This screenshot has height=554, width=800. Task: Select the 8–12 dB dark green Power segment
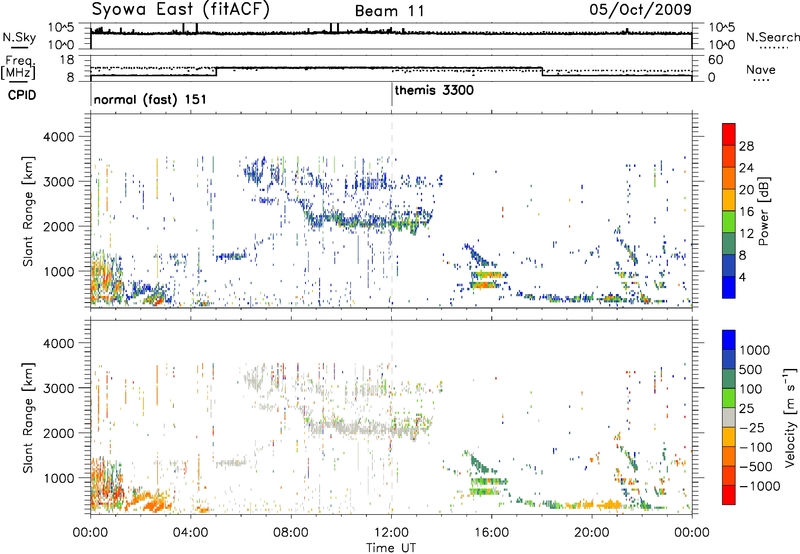pos(729,244)
